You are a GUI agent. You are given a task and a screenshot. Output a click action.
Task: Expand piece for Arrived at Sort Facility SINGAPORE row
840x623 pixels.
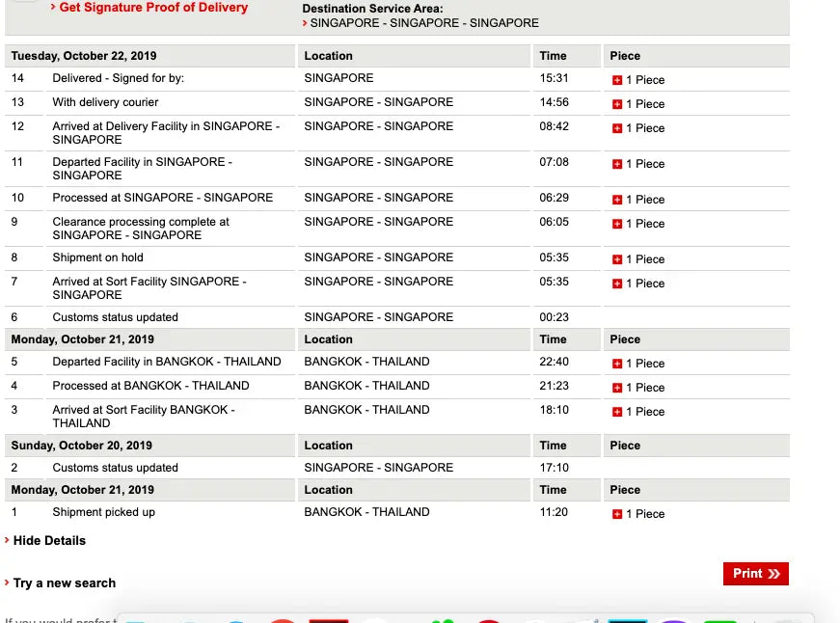pyautogui.click(x=617, y=284)
